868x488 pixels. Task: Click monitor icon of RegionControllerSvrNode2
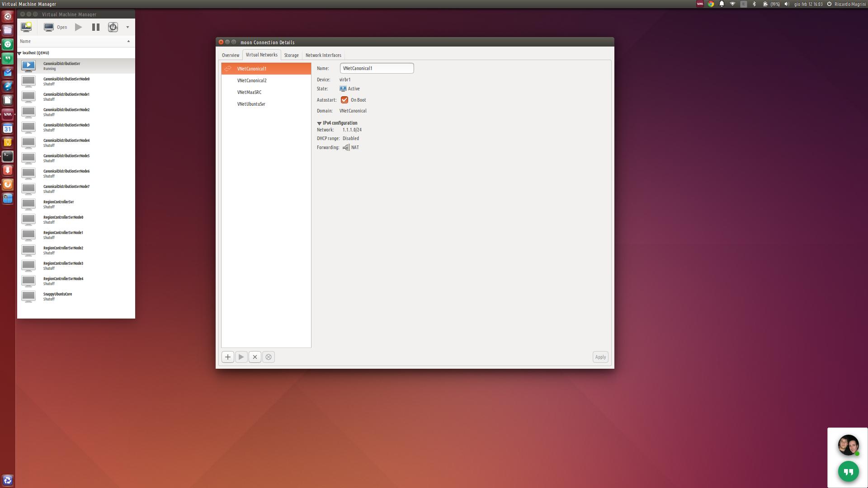[28, 250]
